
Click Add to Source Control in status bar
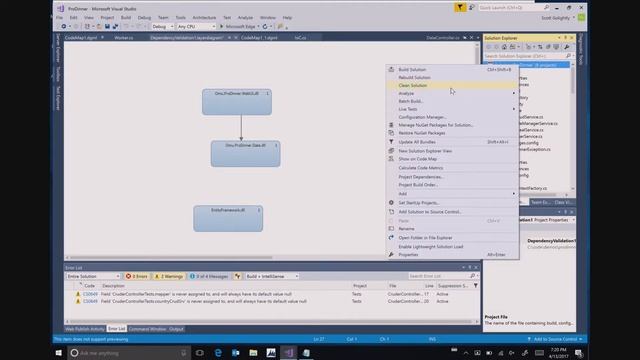tap(555, 339)
